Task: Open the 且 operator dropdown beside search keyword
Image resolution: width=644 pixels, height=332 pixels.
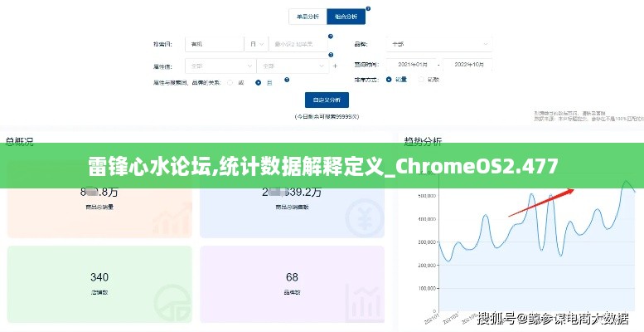Action: pos(256,44)
